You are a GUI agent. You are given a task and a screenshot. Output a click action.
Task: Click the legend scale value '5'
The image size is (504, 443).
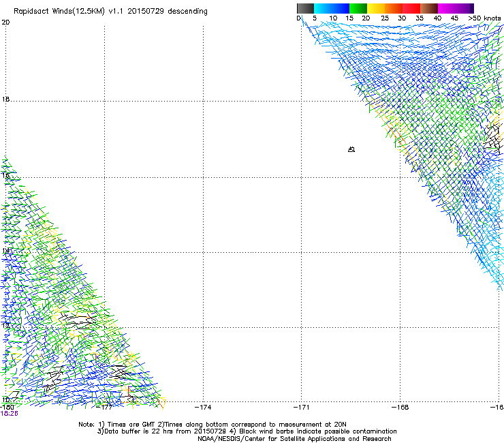315,18
